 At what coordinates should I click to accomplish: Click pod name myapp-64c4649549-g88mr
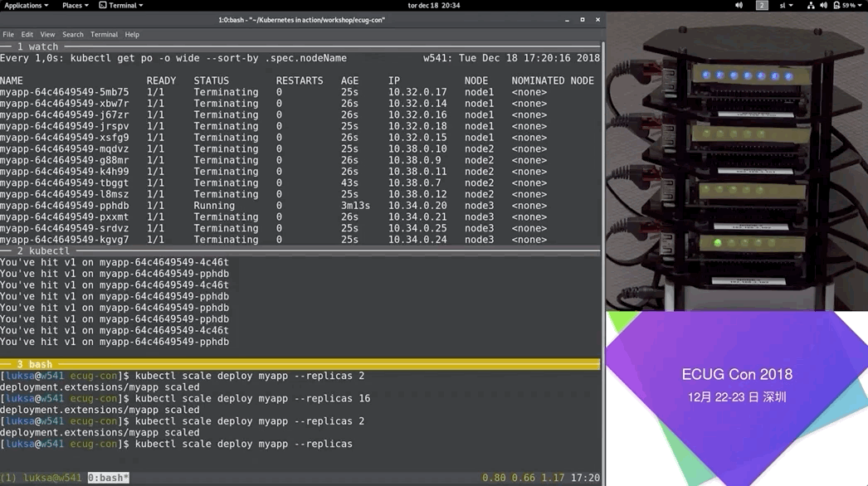click(64, 161)
